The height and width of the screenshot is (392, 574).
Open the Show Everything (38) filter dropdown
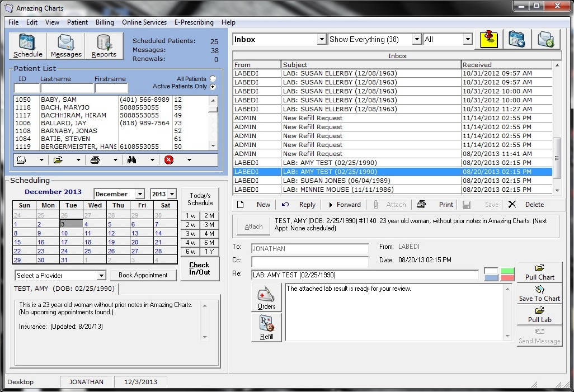point(416,40)
